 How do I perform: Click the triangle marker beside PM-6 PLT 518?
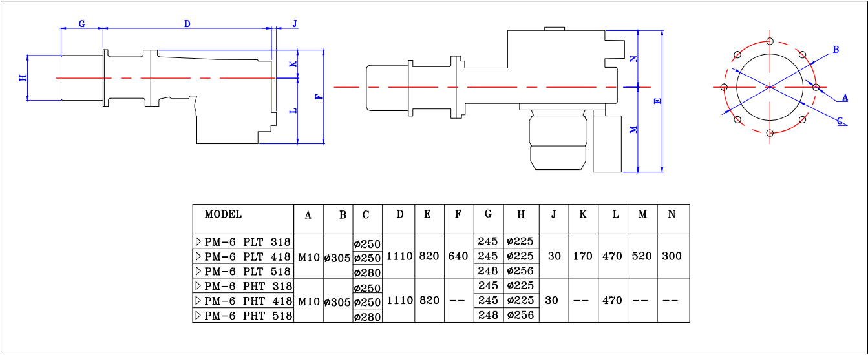[x=198, y=272]
